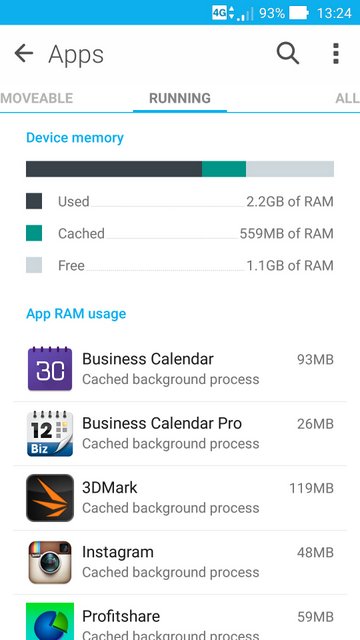
Task: Click the Used color legend square
Action: pos(34,201)
